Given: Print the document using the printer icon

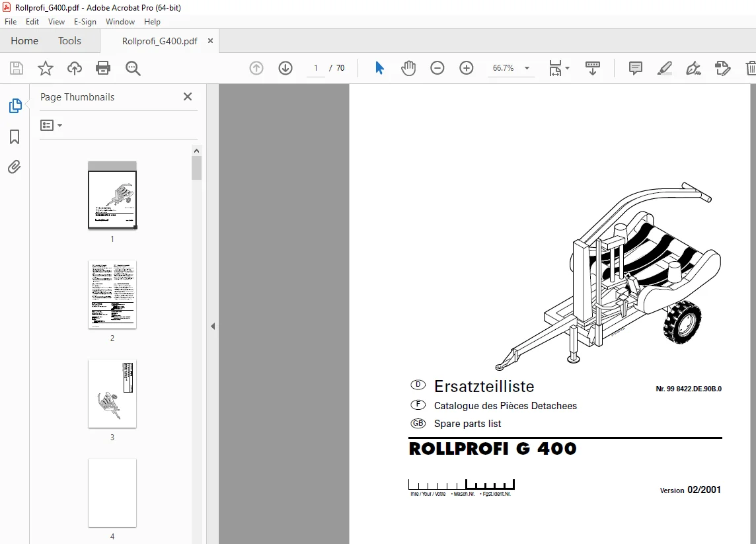Looking at the screenshot, I should pyautogui.click(x=103, y=68).
